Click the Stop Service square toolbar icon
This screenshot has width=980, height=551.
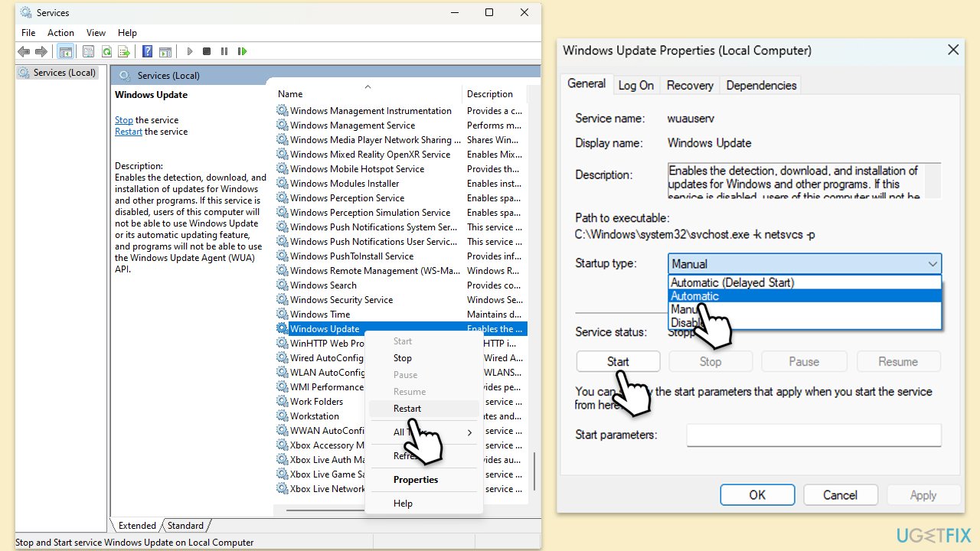[x=207, y=51]
